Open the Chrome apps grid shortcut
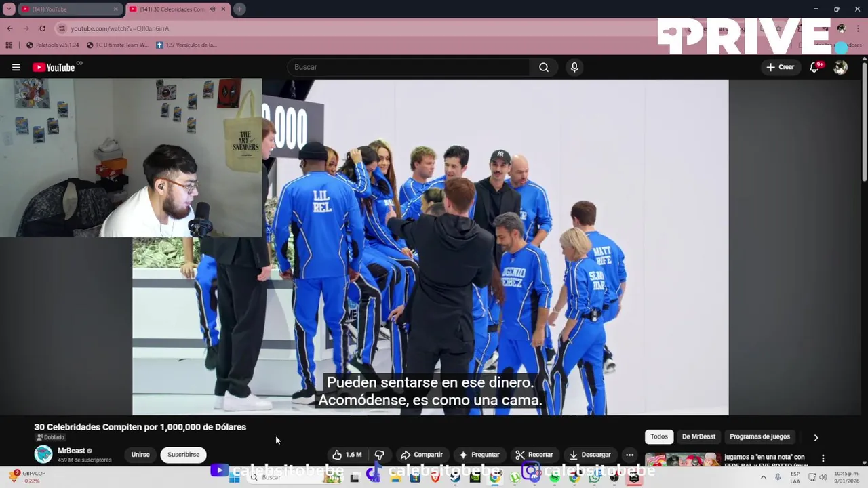 9,45
